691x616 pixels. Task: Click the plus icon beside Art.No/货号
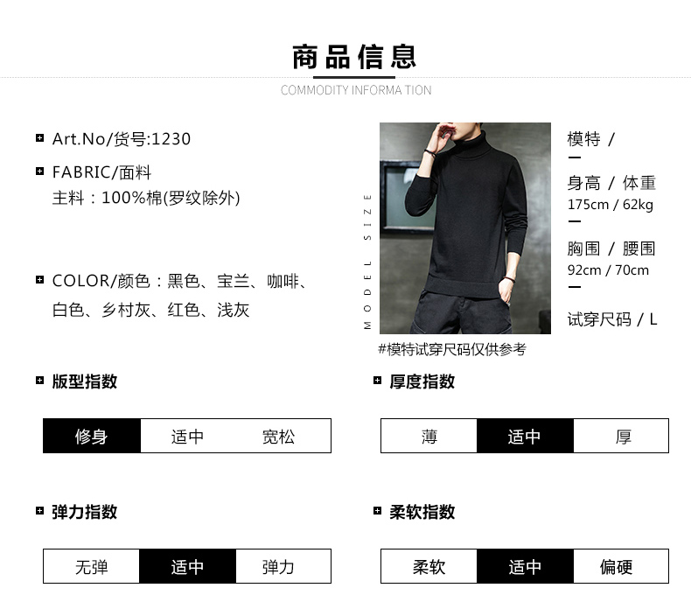(39, 138)
